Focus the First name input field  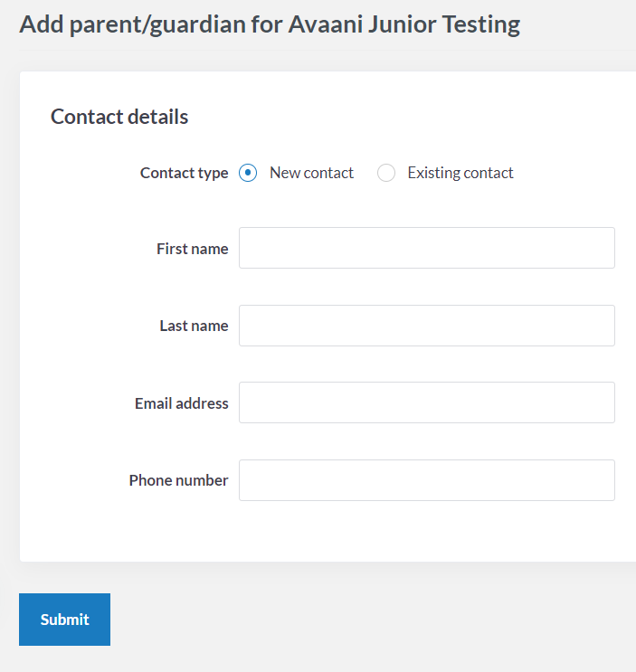tap(426, 248)
